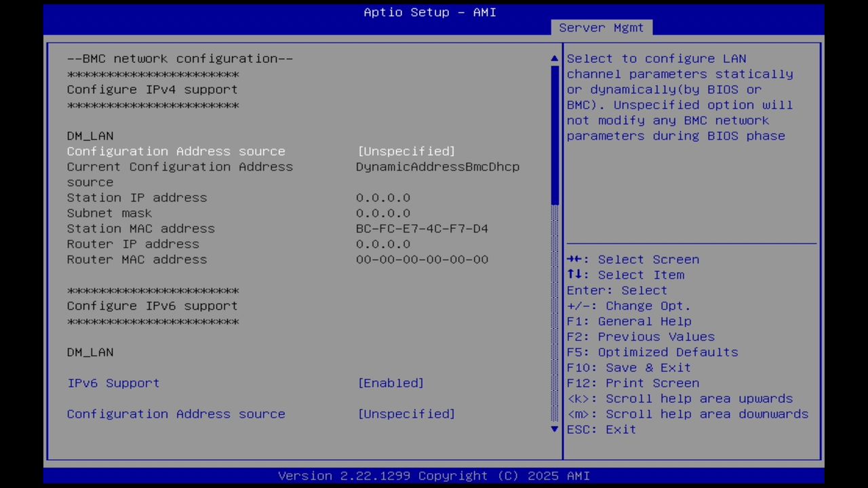This screenshot has height=488, width=868.
Task: Click the Aptio Setup AMI title bar
Action: (429, 12)
